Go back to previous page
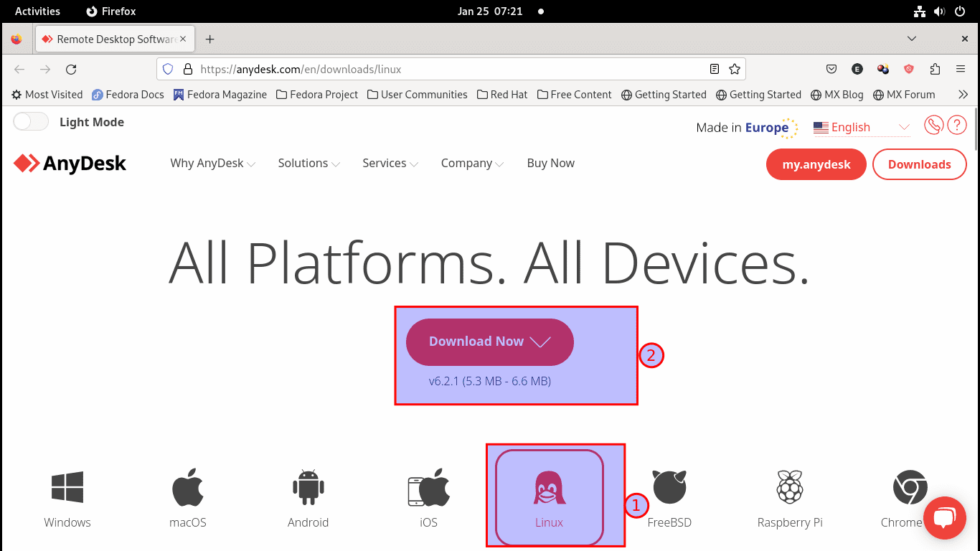This screenshot has width=980, height=551. pos(19,70)
